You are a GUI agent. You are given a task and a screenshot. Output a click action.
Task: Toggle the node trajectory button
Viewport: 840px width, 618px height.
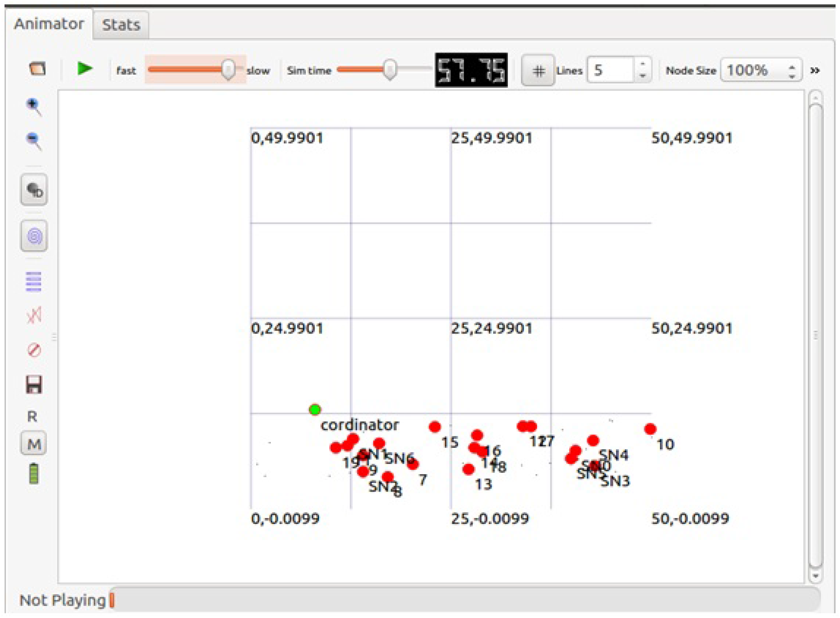click(34, 190)
